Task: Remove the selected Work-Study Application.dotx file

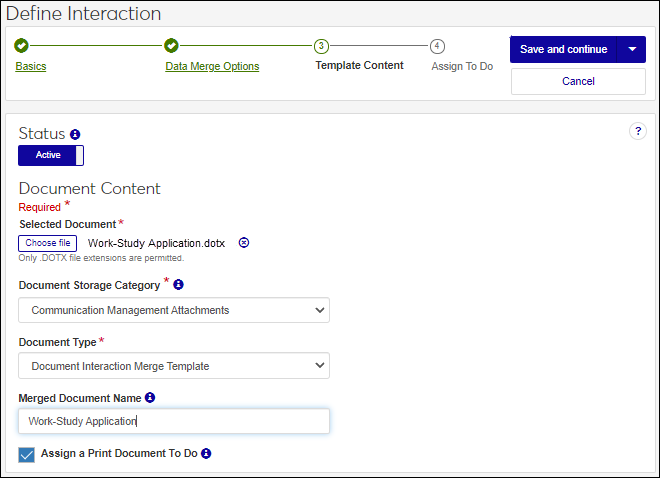Action: [244, 243]
